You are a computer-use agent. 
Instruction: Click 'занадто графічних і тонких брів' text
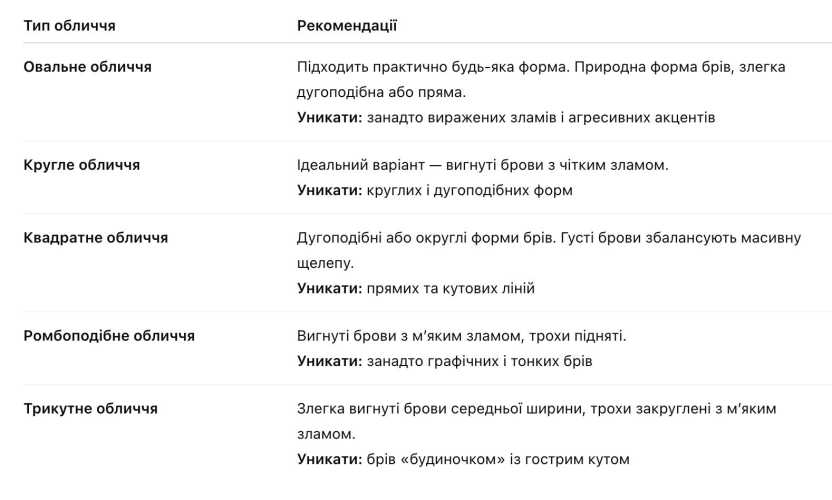click(x=480, y=361)
